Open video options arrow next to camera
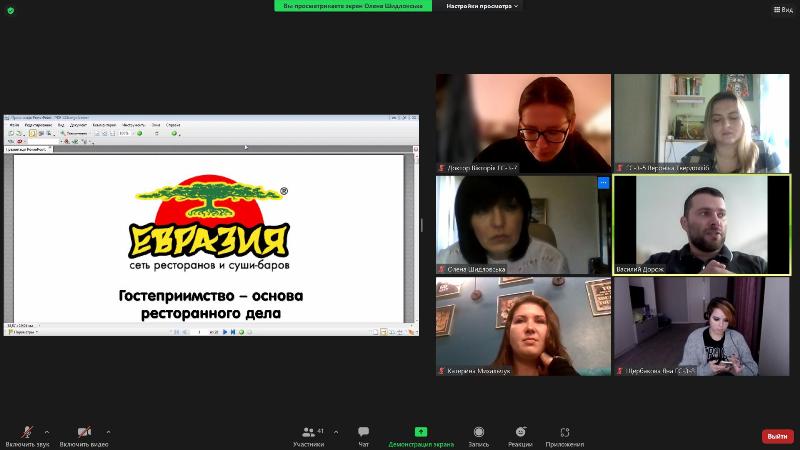The image size is (800, 450). click(108, 432)
